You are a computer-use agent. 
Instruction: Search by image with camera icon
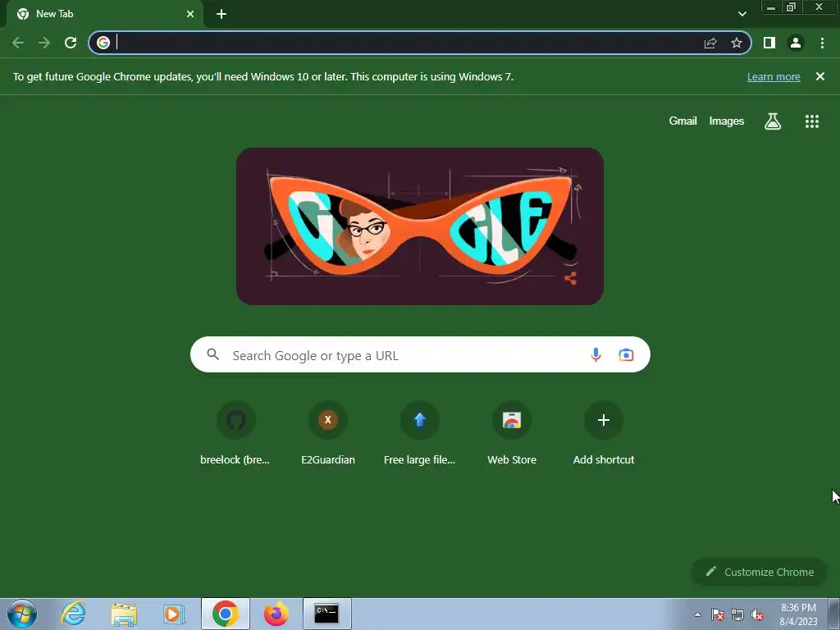(x=626, y=354)
